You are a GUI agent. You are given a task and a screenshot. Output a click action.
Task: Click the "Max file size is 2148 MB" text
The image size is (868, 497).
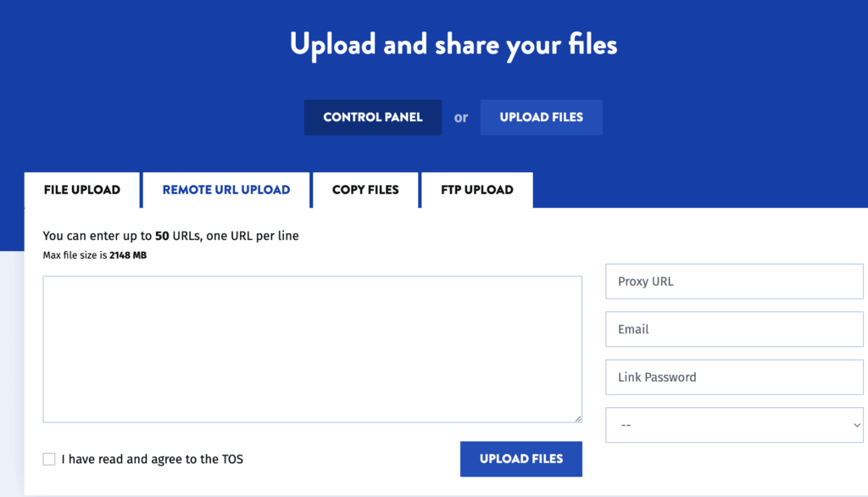[x=94, y=254]
